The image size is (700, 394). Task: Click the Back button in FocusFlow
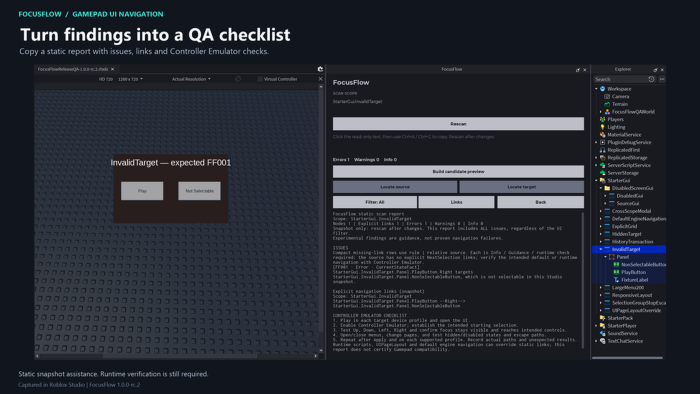click(x=541, y=202)
